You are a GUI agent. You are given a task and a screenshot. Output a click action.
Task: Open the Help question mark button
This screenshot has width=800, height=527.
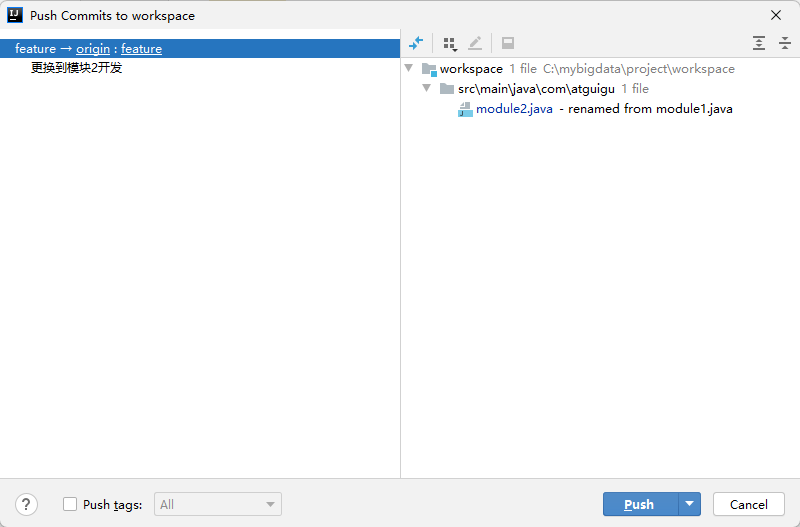(x=28, y=504)
